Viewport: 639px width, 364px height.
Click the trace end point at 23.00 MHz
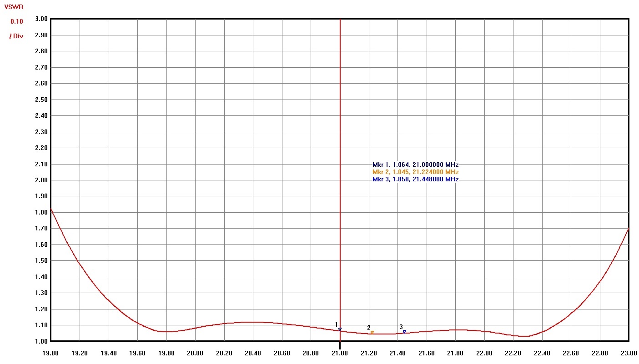(x=629, y=229)
